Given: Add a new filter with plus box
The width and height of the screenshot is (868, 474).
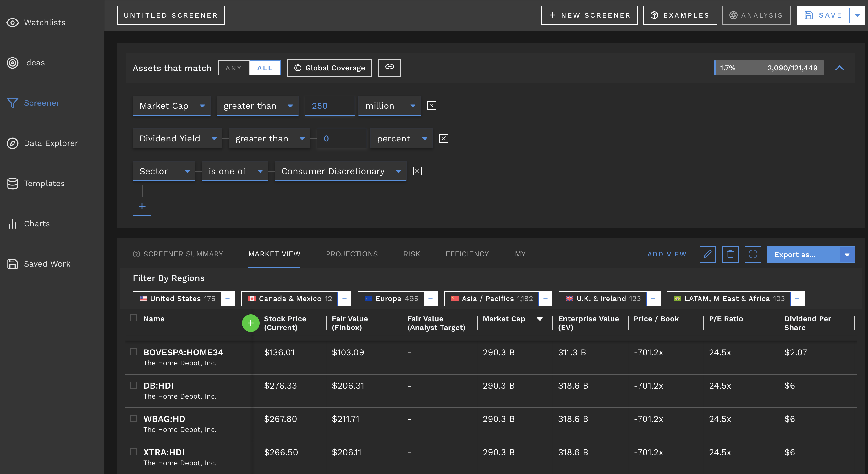Looking at the screenshot, I should pos(142,206).
